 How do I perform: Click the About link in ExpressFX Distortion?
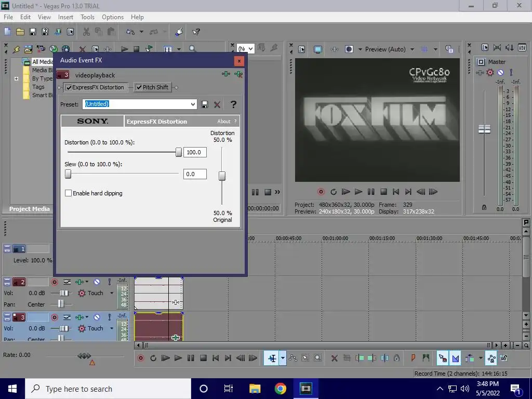[x=223, y=122]
